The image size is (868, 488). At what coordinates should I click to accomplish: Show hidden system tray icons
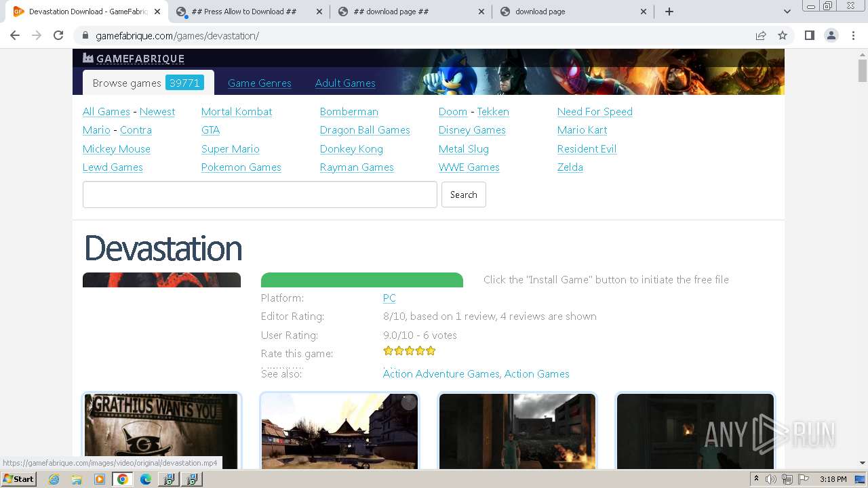756,479
